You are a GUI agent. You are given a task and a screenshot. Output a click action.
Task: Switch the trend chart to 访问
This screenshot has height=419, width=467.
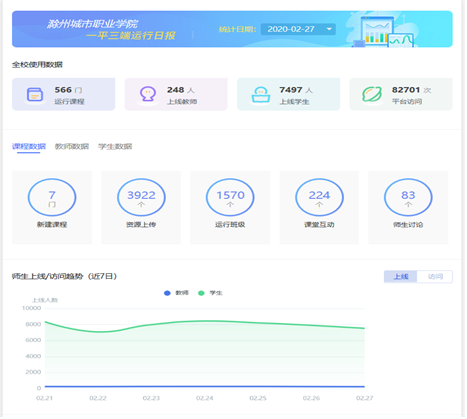435,277
